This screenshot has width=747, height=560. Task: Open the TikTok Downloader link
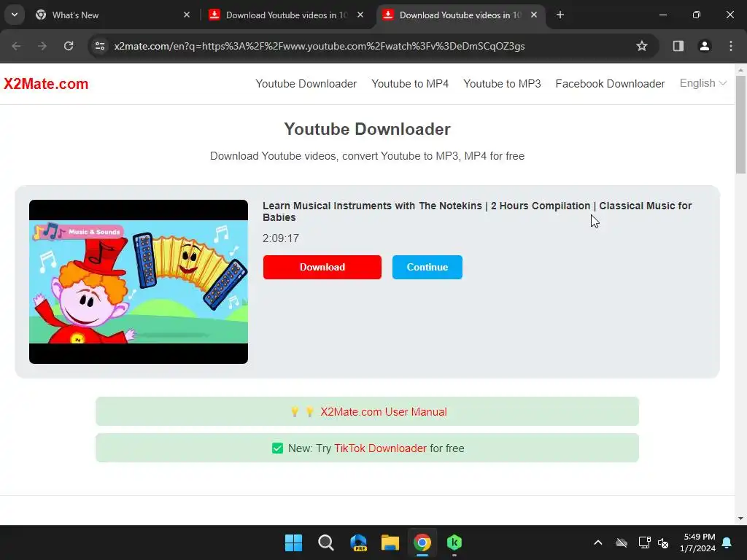380,448
